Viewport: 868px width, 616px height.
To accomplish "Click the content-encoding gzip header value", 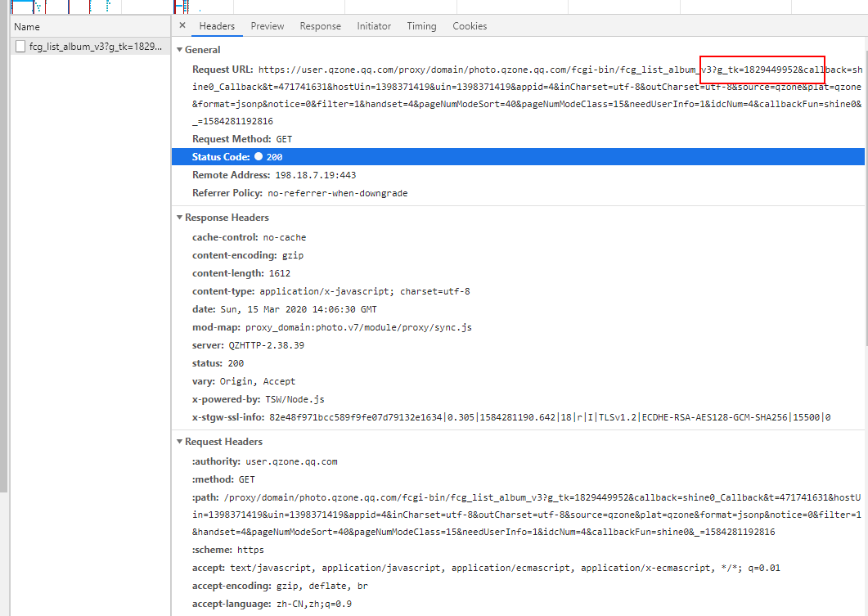I will click(294, 254).
